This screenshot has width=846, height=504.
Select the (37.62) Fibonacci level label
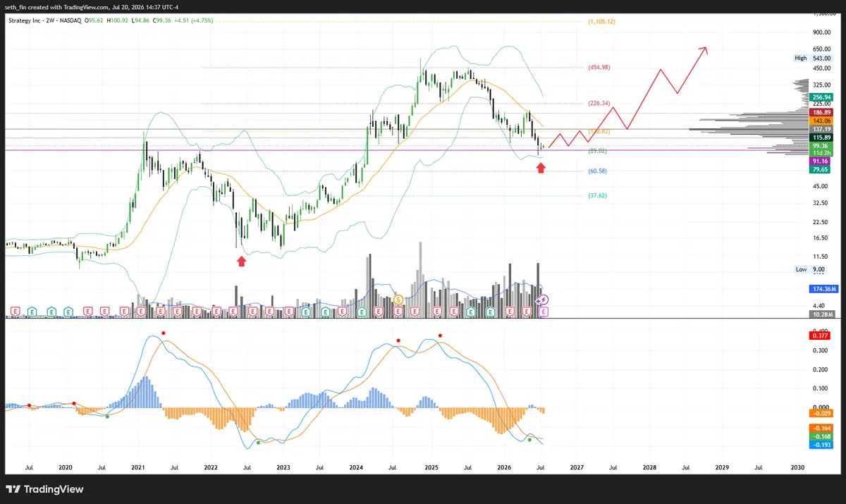(597, 197)
